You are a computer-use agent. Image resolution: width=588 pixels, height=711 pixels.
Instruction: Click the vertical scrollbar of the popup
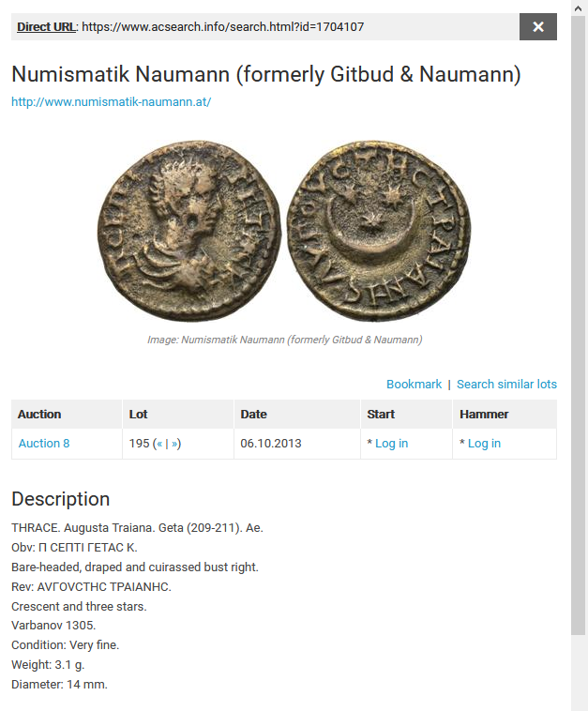pos(579,319)
